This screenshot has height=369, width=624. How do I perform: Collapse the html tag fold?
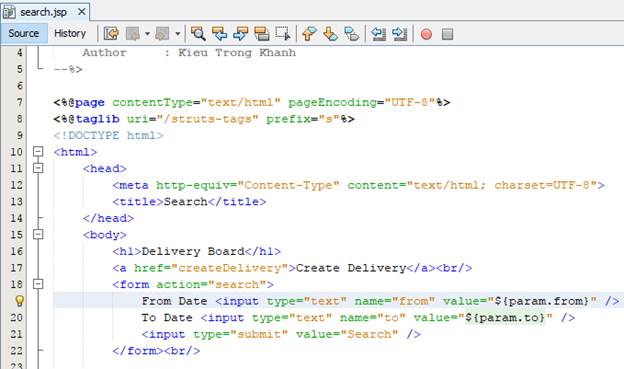point(38,152)
